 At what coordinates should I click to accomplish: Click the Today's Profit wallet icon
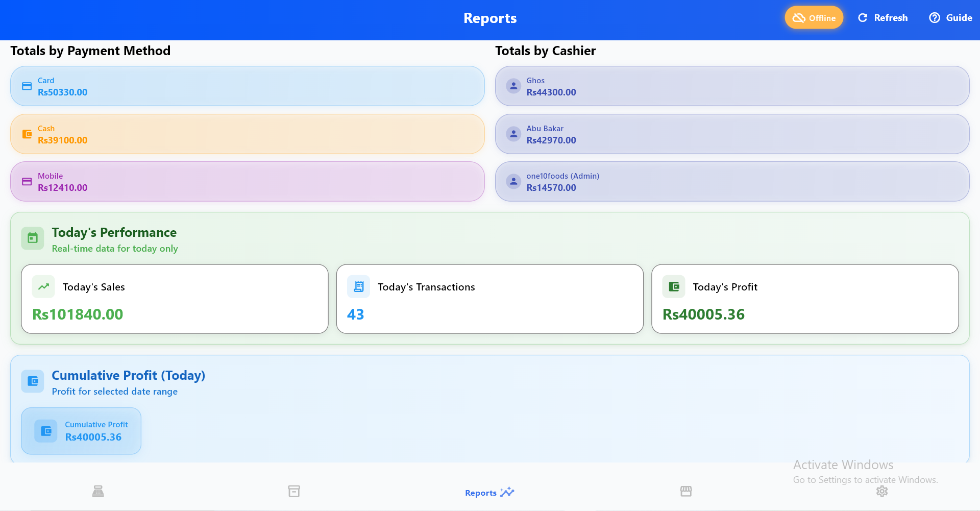(673, 286)
